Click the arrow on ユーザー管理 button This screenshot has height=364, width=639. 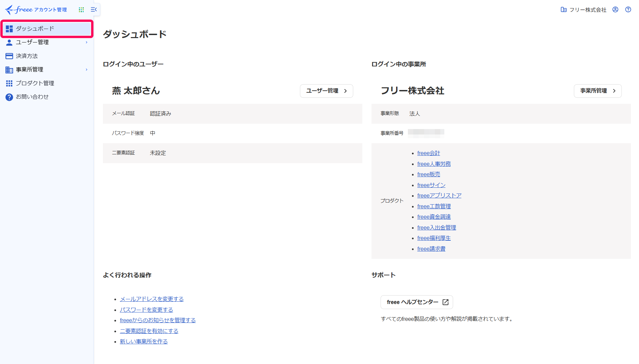(345, 91)
